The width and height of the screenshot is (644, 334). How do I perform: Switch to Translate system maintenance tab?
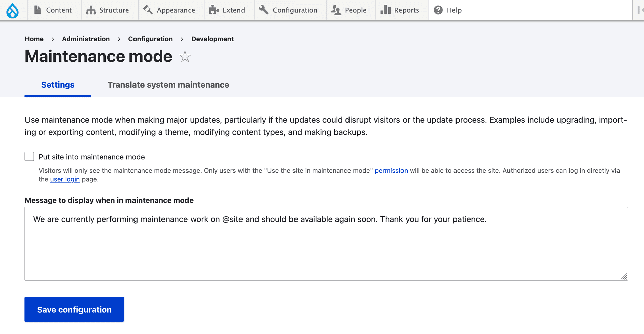click(x=168, y=85)
